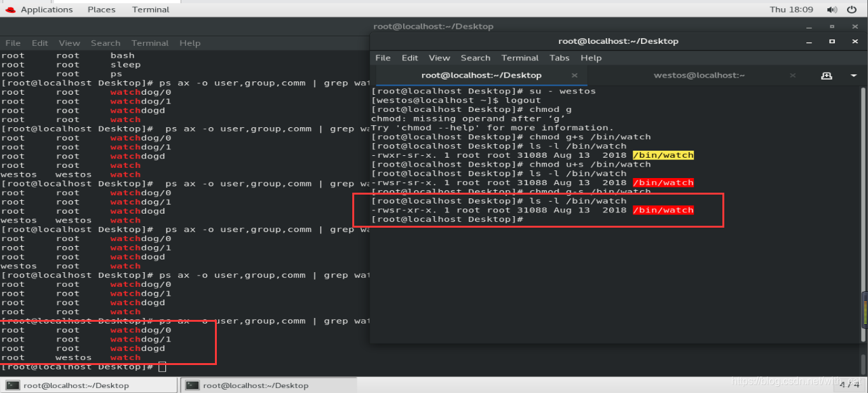Open the workspace switcher 4 / 4
The image size is (868, 393).
pos(850,384)
